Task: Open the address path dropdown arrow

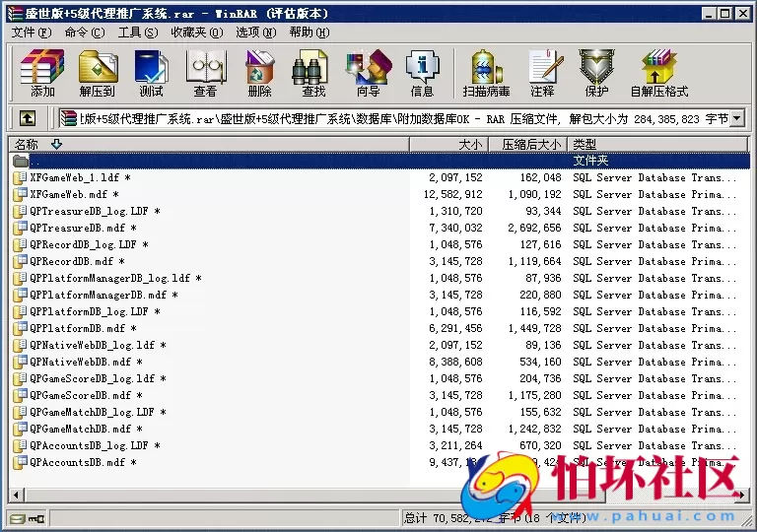Action: (737, 118)
